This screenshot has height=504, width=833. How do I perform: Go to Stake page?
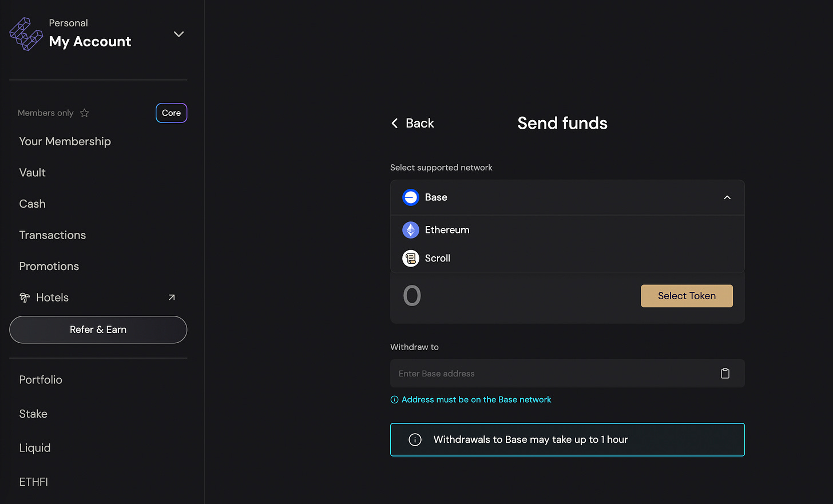pos(33,414)
